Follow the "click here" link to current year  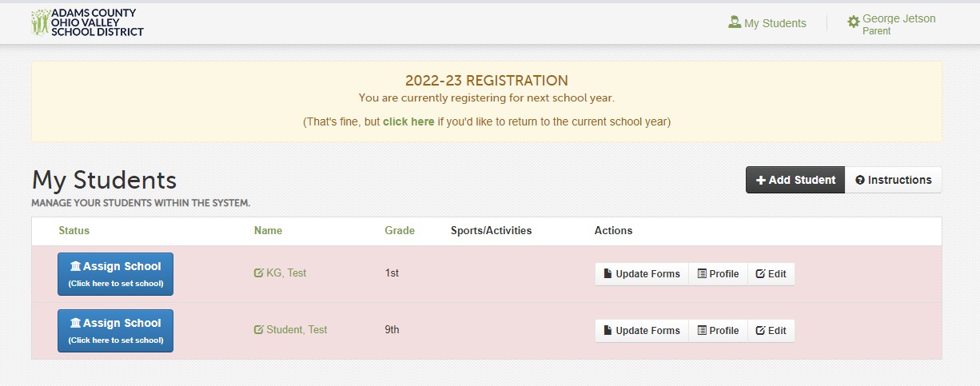click(408, 122)
